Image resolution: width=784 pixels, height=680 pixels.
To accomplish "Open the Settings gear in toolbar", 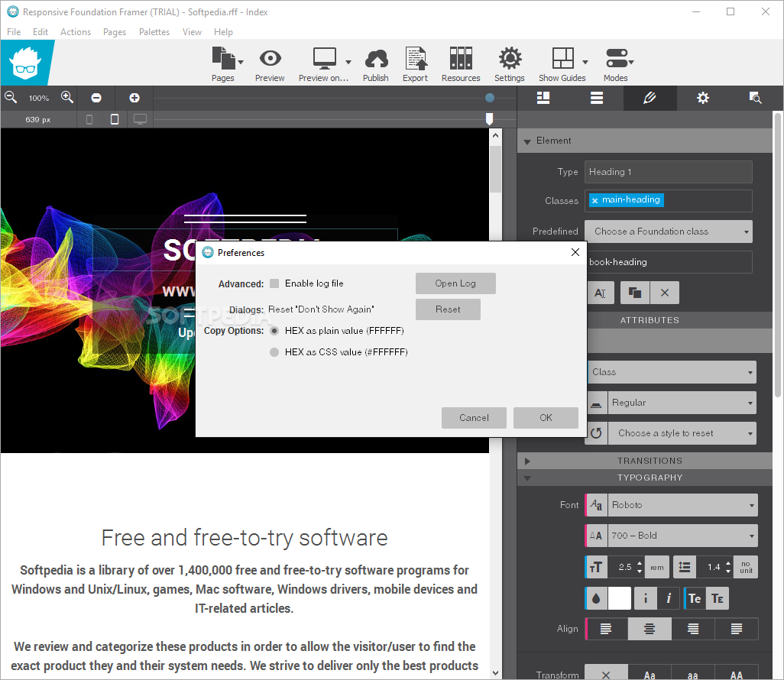I will [510, 59].
